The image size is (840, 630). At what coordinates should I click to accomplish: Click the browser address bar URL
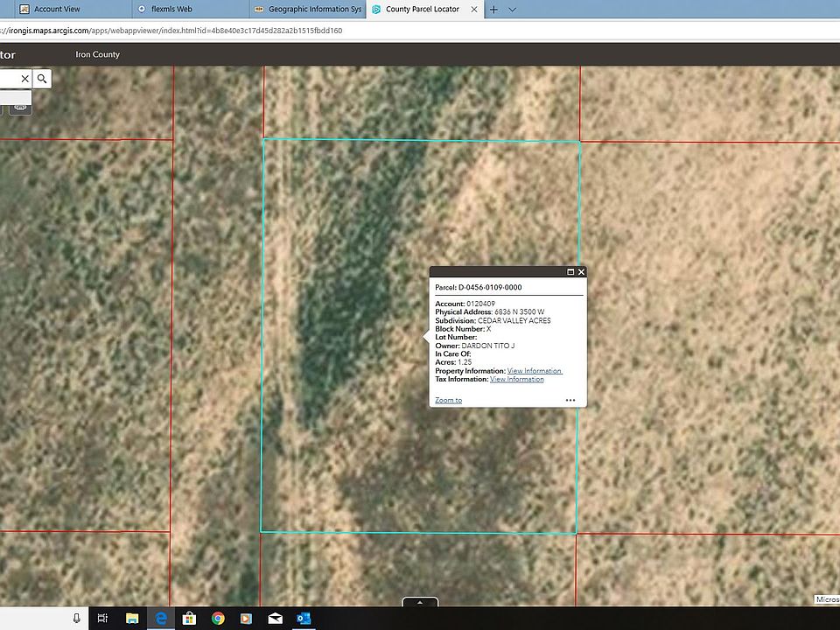tap(171, 31)
